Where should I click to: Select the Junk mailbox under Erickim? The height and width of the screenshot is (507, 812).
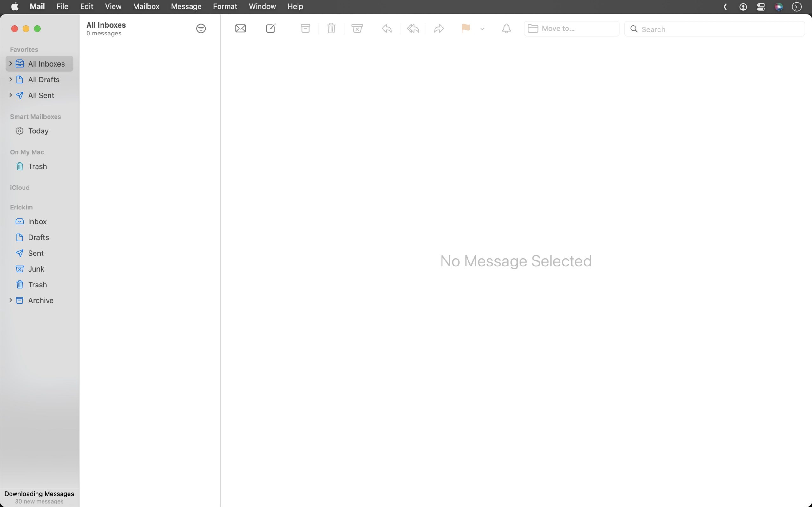click(x=36, y=269)
